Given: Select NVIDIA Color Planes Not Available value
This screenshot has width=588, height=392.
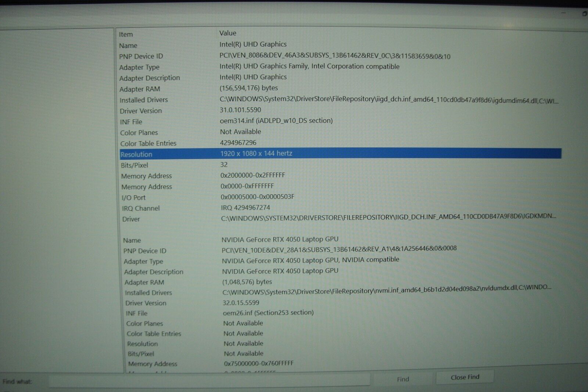Looking at the screenshot, I should (243, 323).
